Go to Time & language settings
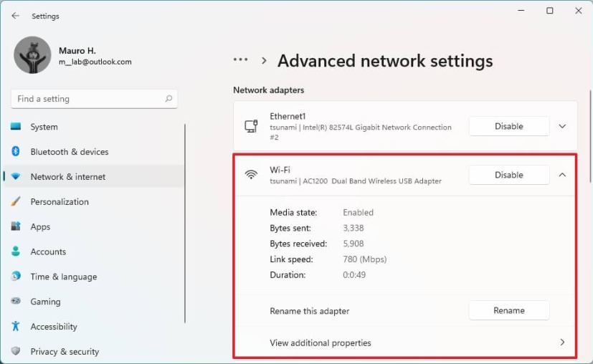Screen dimensions: 593x364 click(x=63, y=277)
